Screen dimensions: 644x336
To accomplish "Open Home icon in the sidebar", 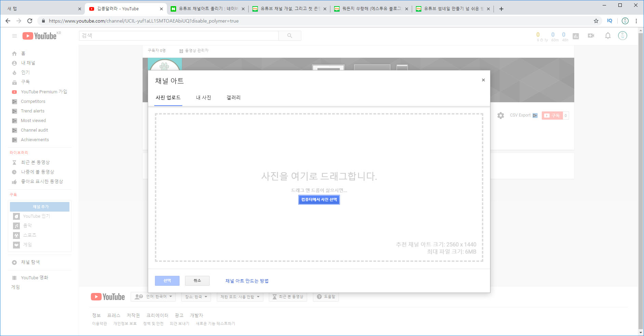I will tap(14, 54).
